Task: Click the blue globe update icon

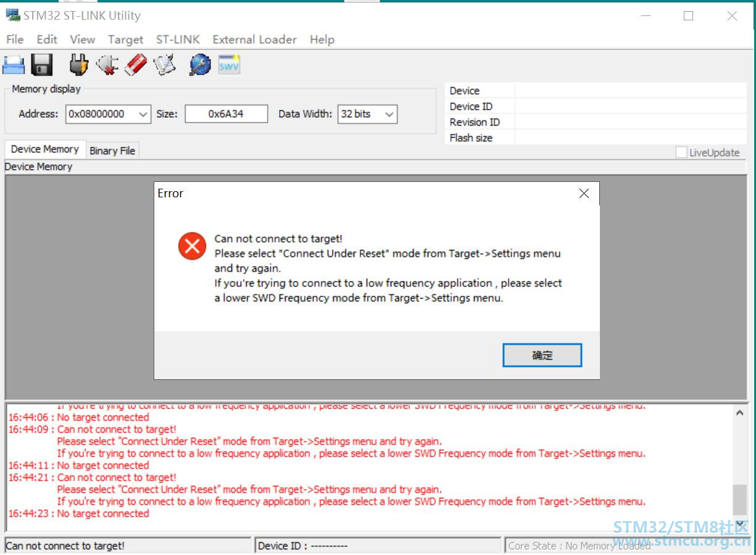Action: (200, 64)
